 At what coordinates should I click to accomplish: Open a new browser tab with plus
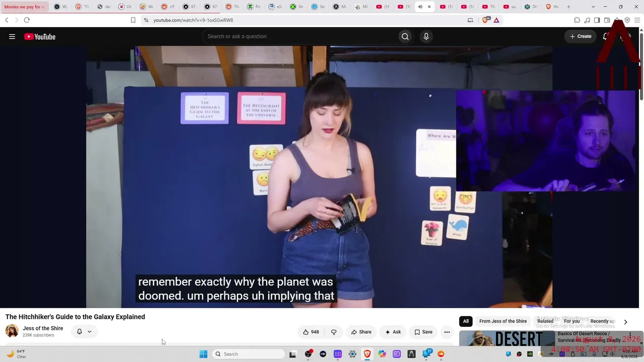(569, 7)
